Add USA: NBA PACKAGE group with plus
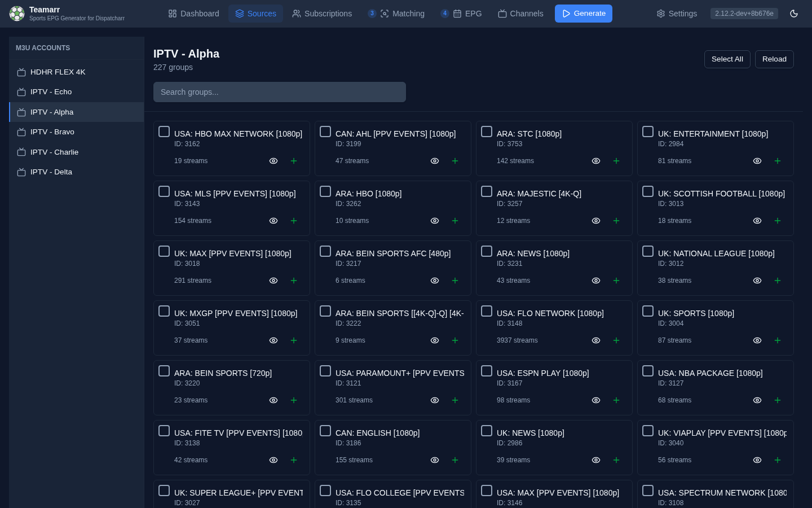 coord(778,400)
